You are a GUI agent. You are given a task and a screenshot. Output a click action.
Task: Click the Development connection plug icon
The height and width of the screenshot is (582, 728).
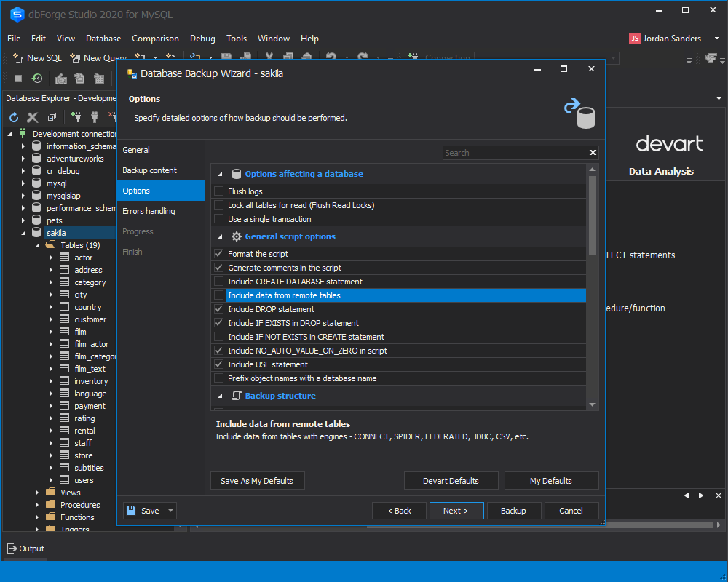coord(23,134)
